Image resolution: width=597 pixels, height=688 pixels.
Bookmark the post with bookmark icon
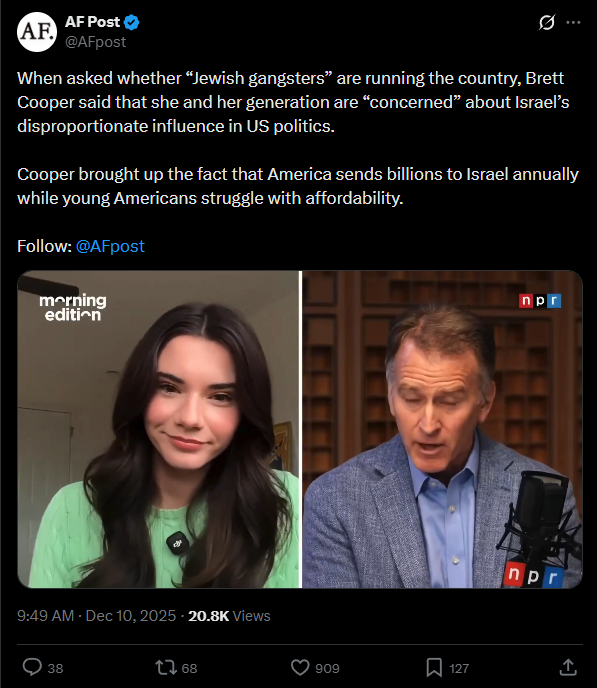point(434,667)
